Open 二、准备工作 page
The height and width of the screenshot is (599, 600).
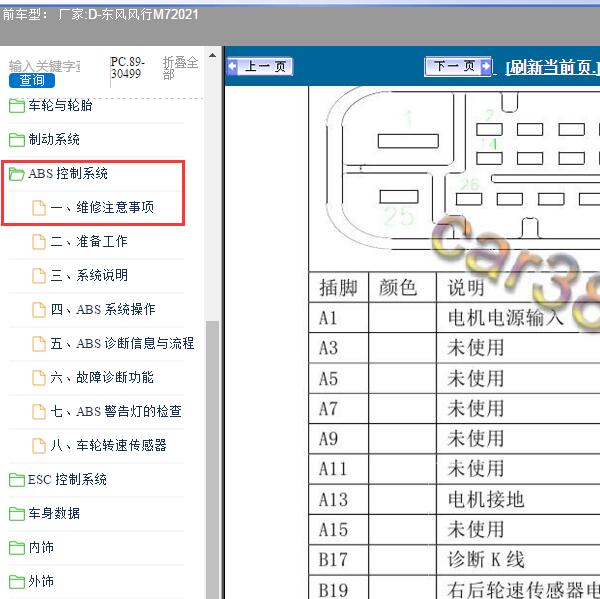[89, 242]
